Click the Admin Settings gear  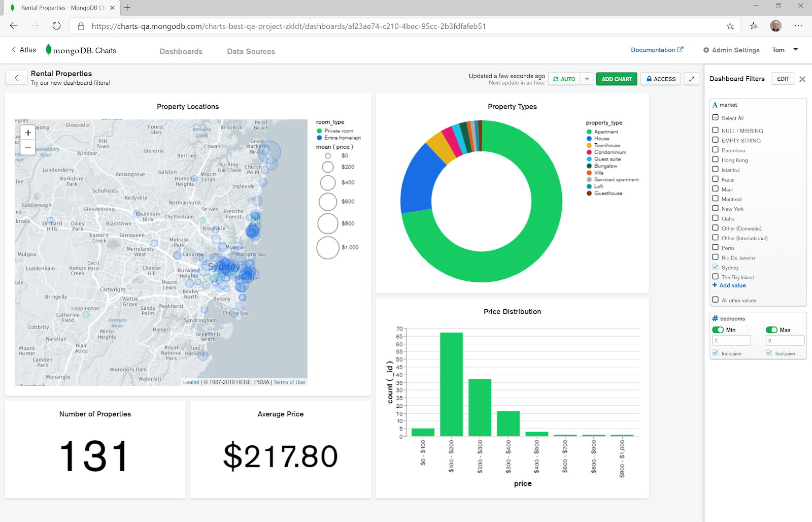click(x=706, y=50)
